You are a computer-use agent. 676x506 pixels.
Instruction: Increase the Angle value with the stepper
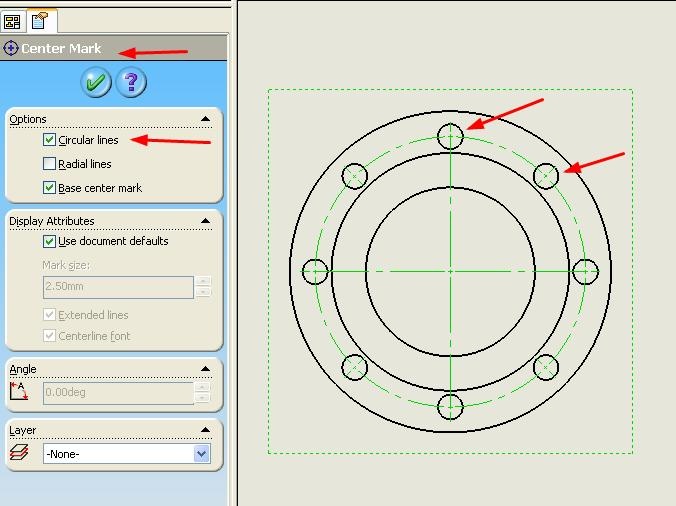tap(203, 387)
